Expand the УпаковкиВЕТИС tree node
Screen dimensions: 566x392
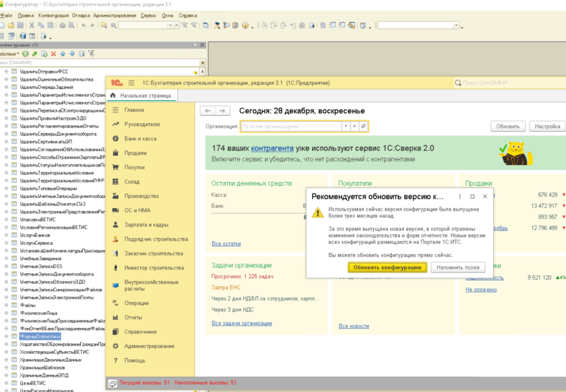pos(7,219)
